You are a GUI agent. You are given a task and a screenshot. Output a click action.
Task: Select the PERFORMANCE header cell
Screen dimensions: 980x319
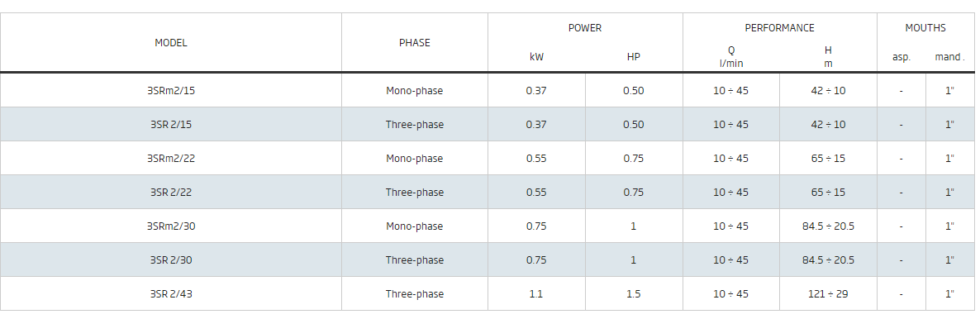point(779,28)
